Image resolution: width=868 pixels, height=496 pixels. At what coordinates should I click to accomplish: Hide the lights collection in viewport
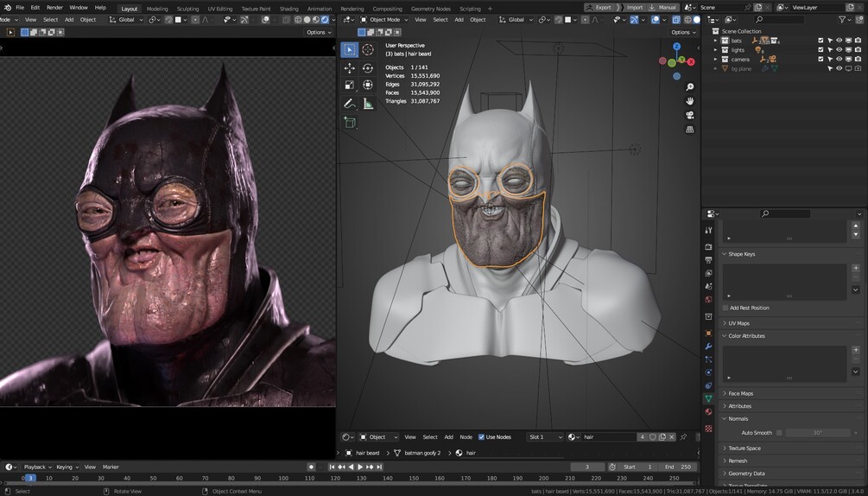pyautogui.click(x=839, y=50)
